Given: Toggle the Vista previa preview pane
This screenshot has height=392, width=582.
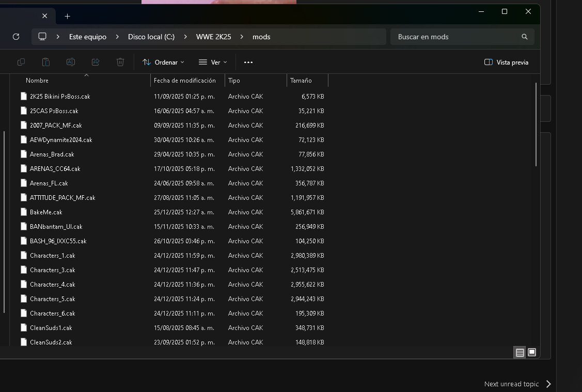Looking at the screenshot, I should (506, 62).
